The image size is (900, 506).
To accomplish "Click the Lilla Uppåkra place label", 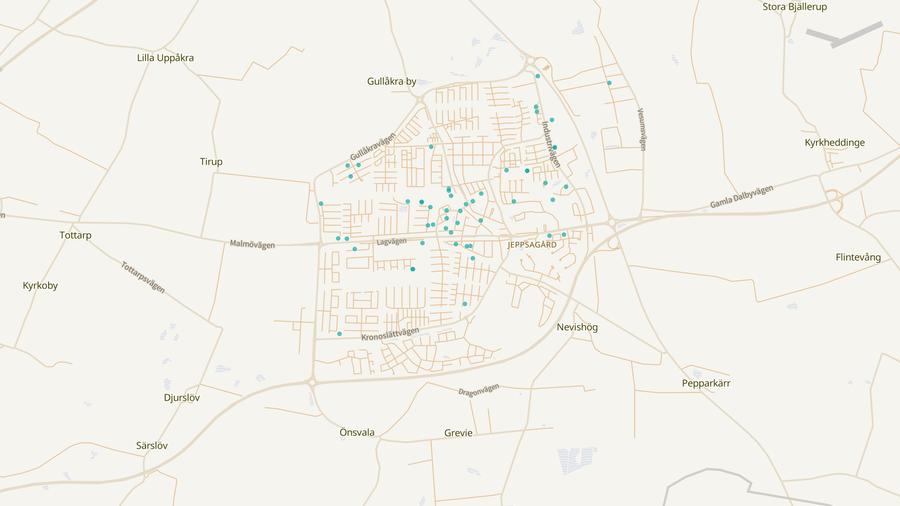I will (165, 58).
